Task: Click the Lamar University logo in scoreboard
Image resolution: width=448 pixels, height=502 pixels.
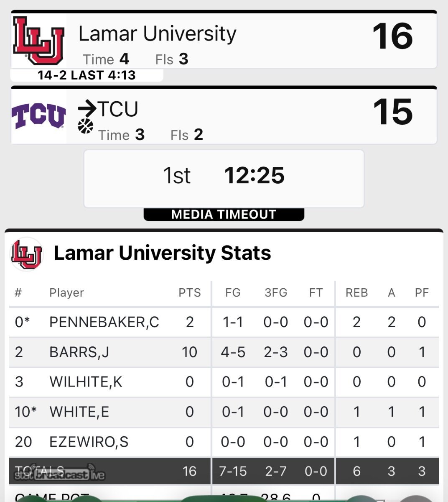Action: pos(38,41)
